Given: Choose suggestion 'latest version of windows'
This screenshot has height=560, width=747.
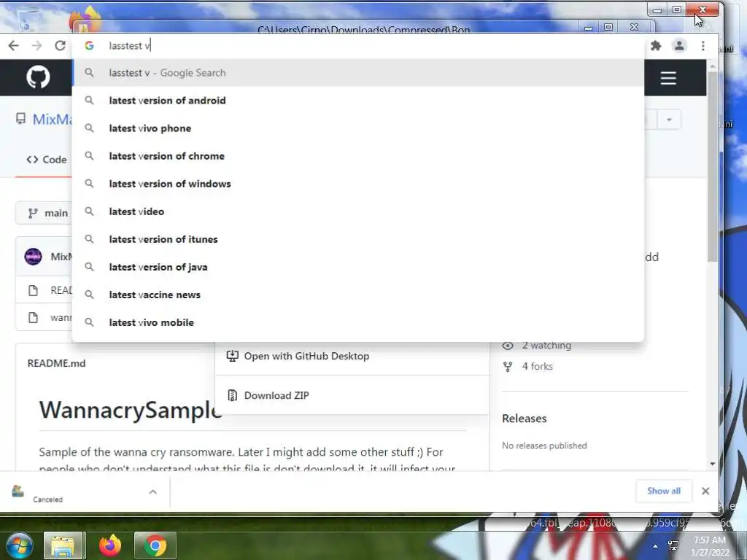Looking at the screenshot, I should click(x=358, y=183).
